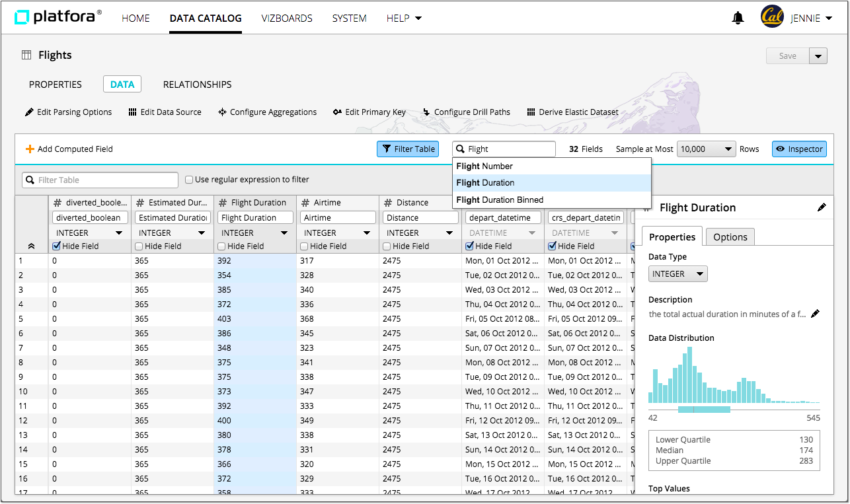The height and width of the screenshot is (504, 850).
Task: Click the Airtime column name input
Action: coord(337,218)
